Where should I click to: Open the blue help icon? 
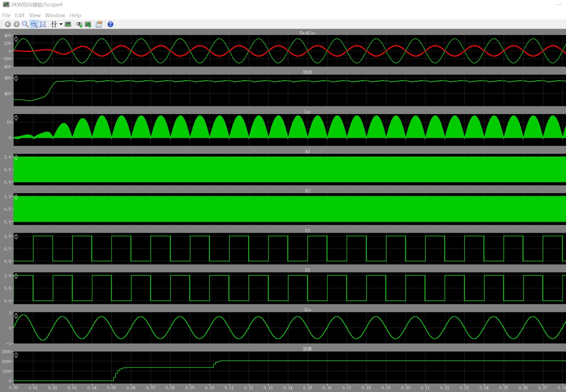click(110, 24)
